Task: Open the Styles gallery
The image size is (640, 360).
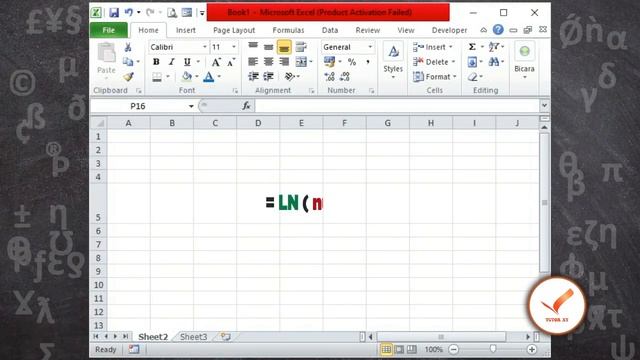Action: coord(393,60)
